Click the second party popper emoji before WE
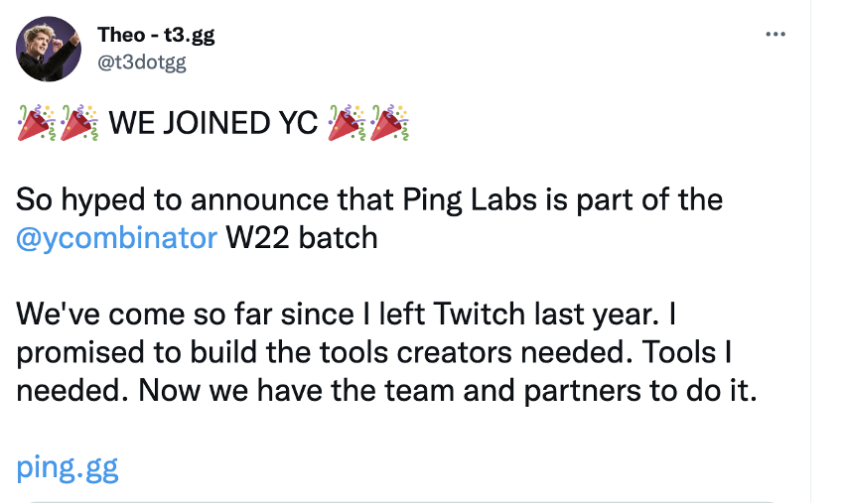 (x=78, y=123)
